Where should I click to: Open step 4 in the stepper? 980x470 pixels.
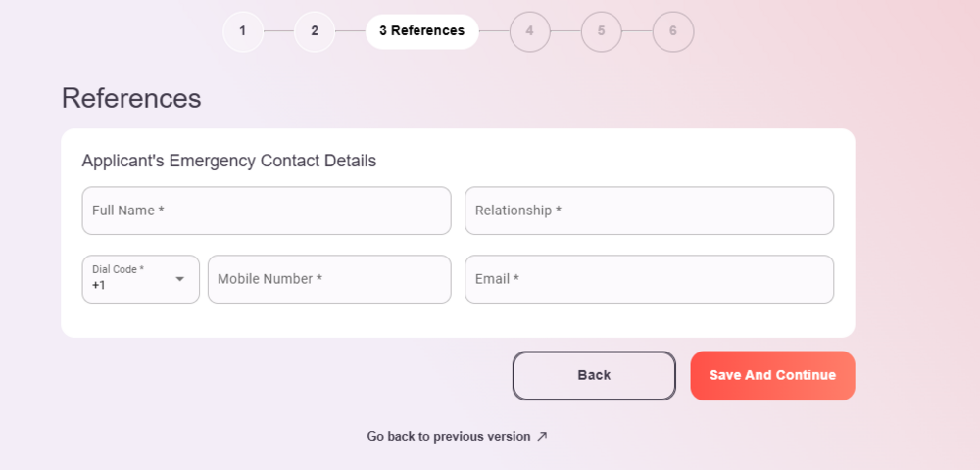[529, 31]
